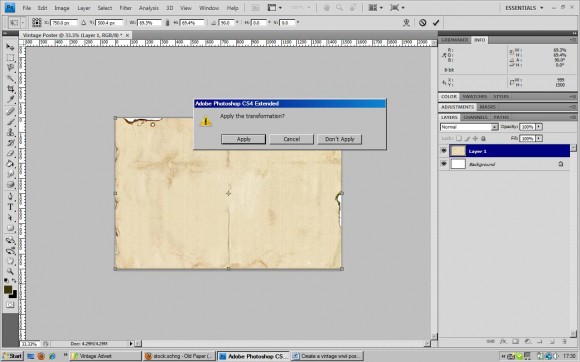The image size is (580, 362).
Task: Open the Filter menu
Action: click(x=125, y=8)
